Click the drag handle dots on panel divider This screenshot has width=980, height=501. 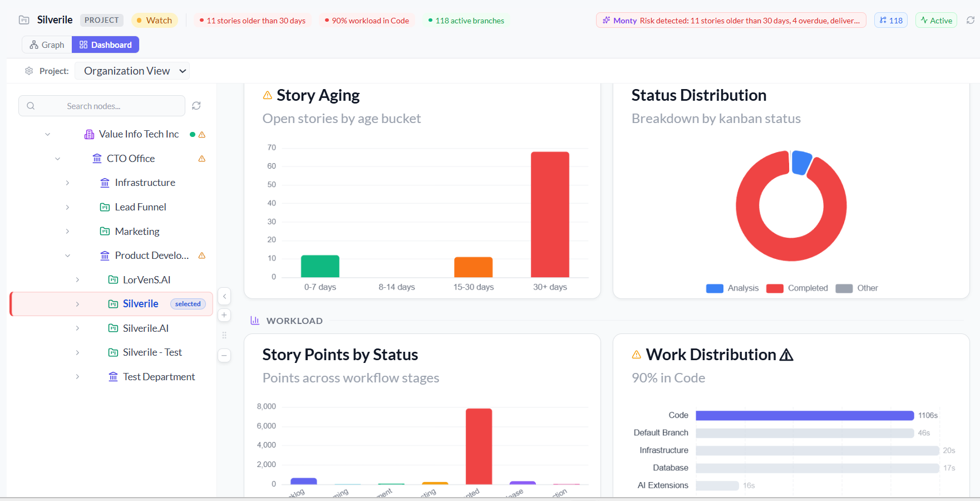click(224, 335)
